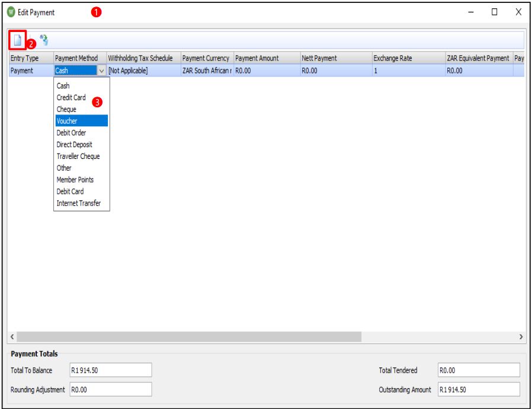
Task: Click the green app icon in title bar
Action: point(11,12)
